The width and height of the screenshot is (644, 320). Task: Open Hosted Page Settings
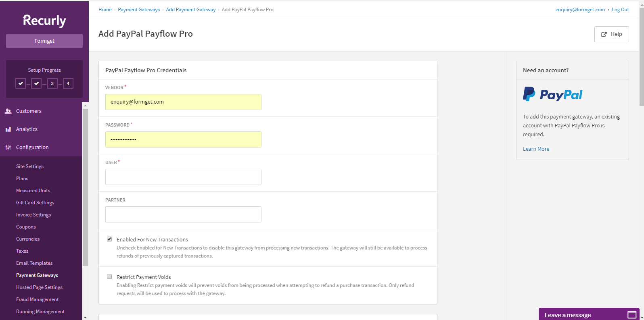pos(39,287)
